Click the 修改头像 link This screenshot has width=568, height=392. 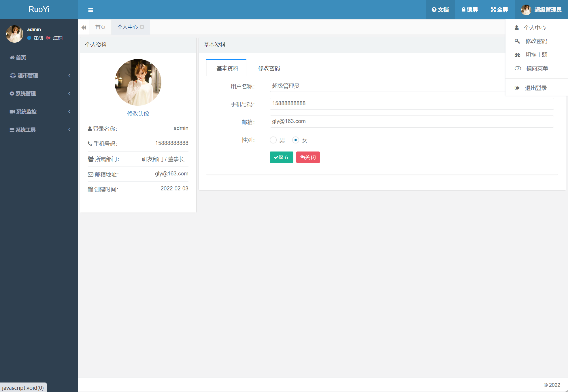(x=138, y=113)
